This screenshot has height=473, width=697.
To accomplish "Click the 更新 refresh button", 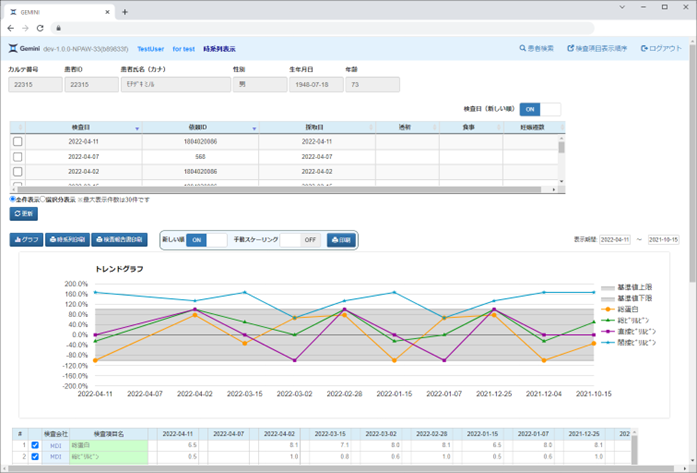I will tap(24, 214).
